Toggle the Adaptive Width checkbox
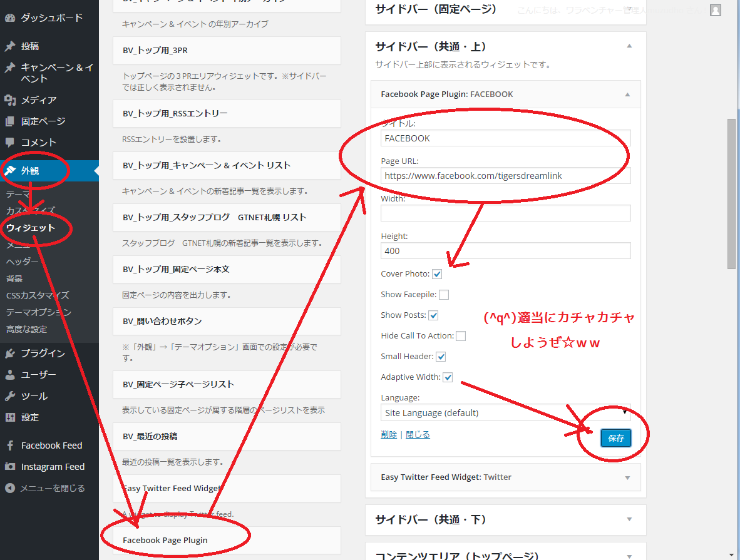The height and width of the screenshot is (560, 740). (x=448, y=377)
